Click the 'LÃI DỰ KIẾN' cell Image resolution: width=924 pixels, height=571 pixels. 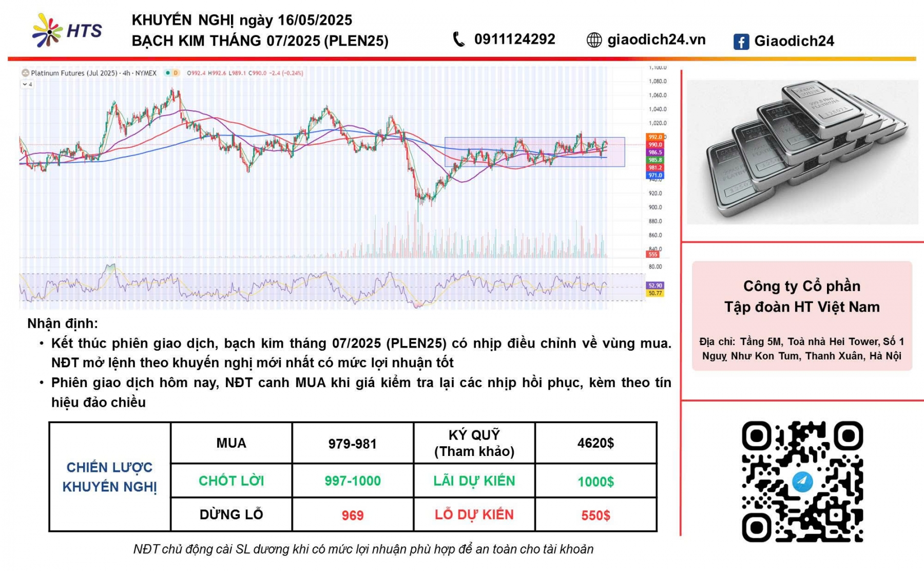pos(474,481)
